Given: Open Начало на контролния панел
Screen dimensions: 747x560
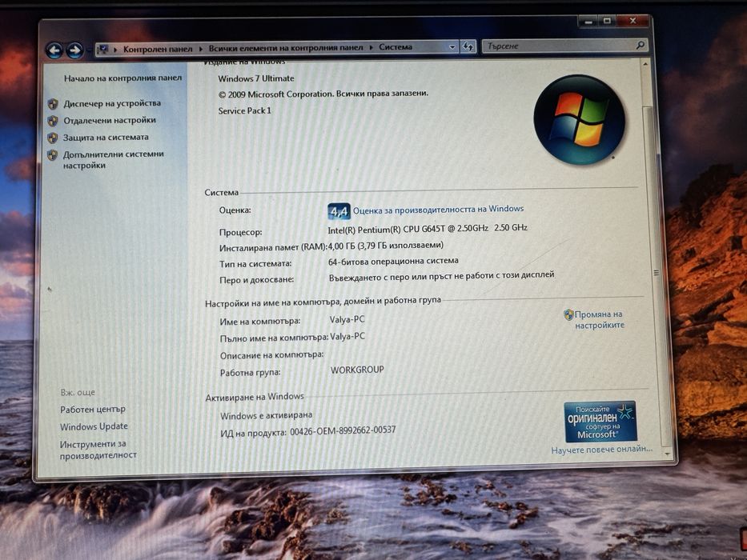Looking at the screenshot, I should [123, 78].
